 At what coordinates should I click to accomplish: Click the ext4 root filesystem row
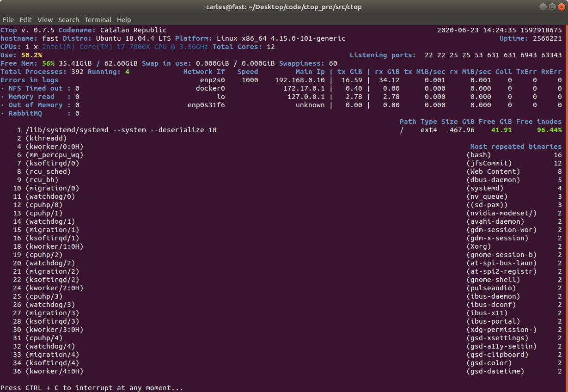pyautogui.click(x=481, y=130)
